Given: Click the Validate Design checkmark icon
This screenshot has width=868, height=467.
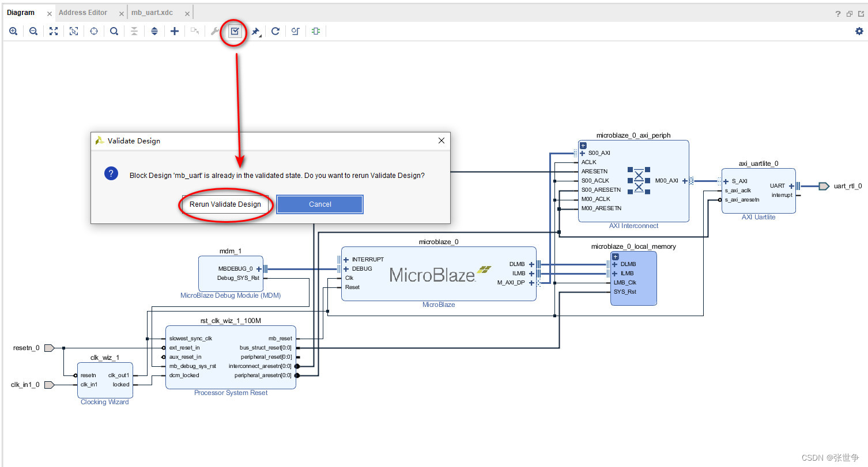Looking at the screenshot, I should (235, 31).
